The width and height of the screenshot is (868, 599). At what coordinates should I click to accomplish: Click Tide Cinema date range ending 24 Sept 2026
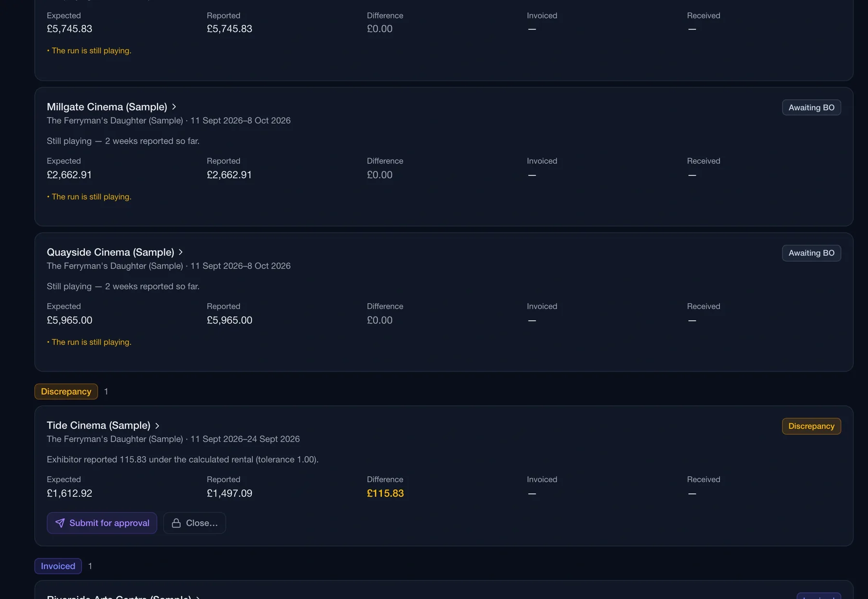(245, 439)
